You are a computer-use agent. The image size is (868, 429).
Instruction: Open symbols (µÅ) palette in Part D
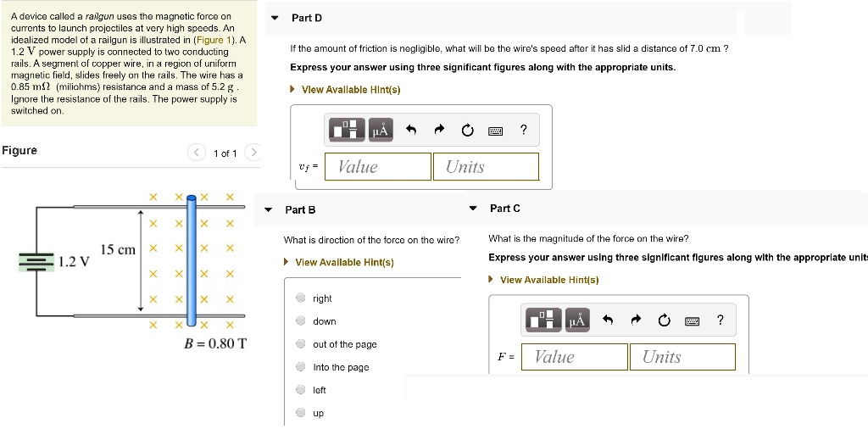coord(381,130)
